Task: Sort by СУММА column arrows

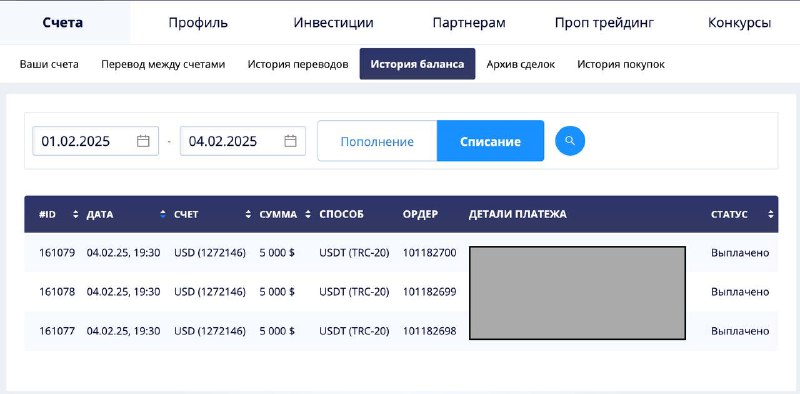Action: click(308, 214)
